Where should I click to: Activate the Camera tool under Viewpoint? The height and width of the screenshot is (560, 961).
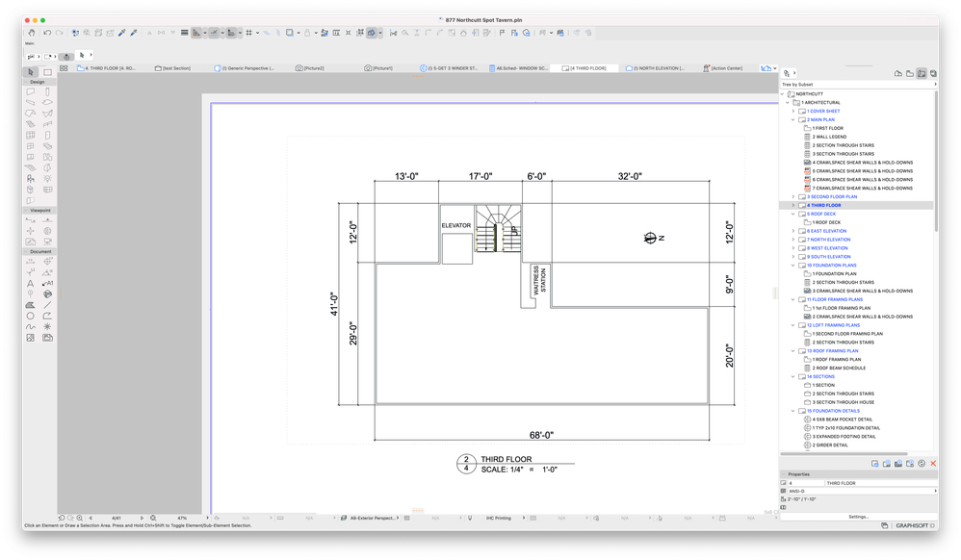coord(46,241)
